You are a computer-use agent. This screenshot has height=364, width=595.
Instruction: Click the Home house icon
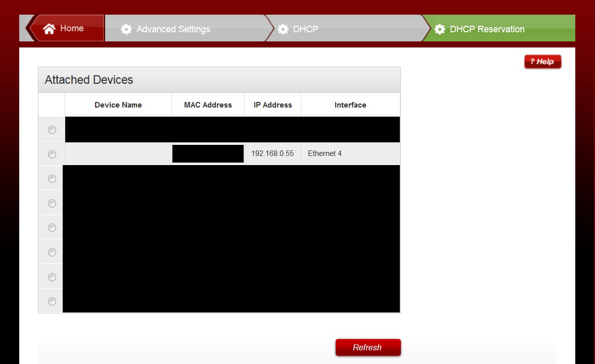(49, 29)
